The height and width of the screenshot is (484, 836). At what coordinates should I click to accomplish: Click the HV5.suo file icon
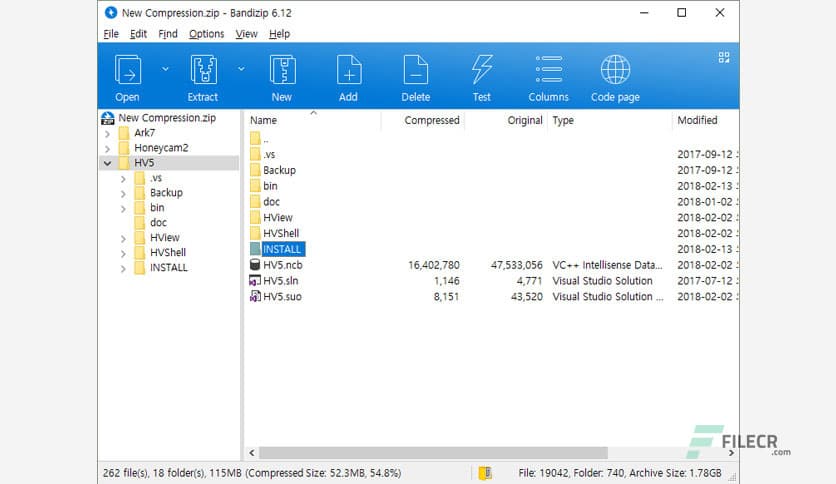255,296
